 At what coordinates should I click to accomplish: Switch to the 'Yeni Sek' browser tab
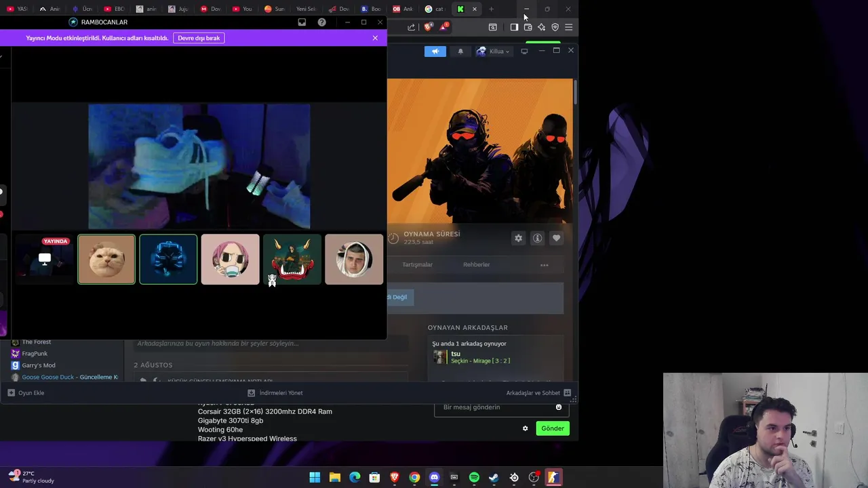click(x=304, y=9)
